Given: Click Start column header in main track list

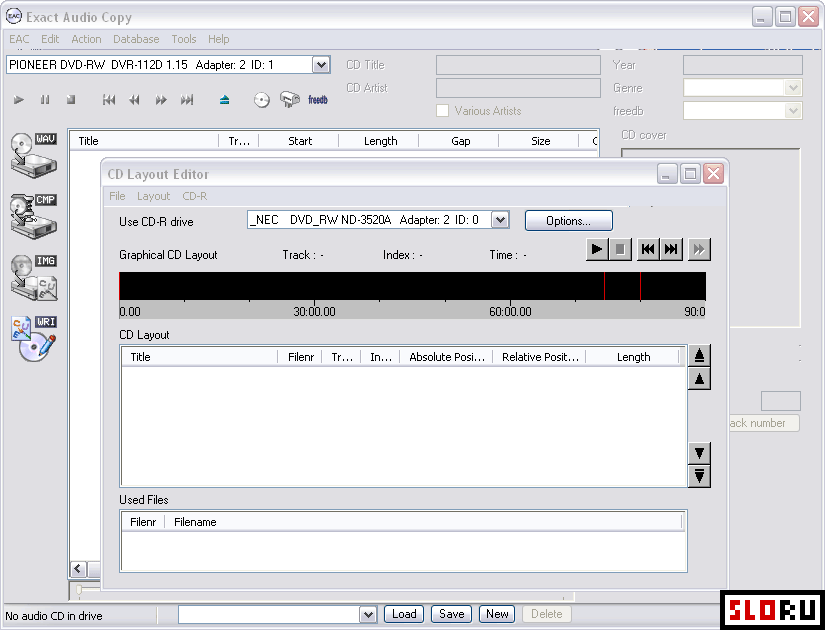Looking at the screenshot, I should pos(299,141).
